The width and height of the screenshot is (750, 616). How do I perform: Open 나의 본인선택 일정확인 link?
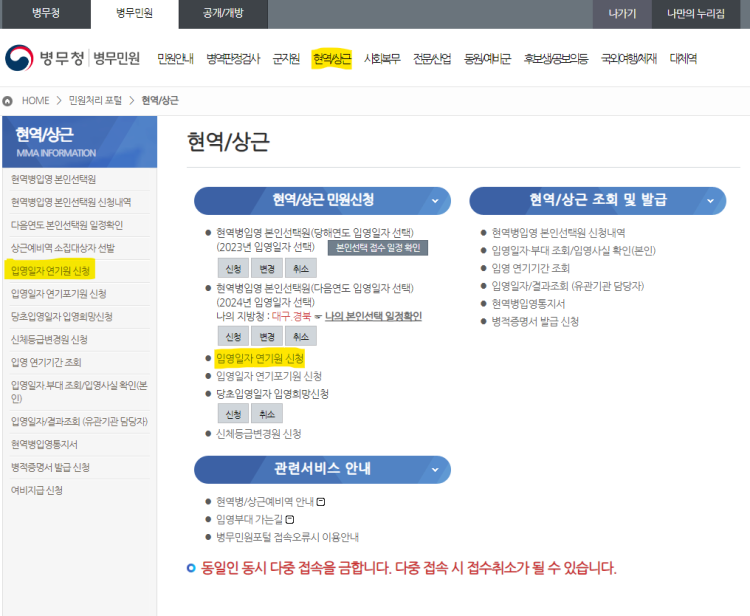[x=373, y=316]
